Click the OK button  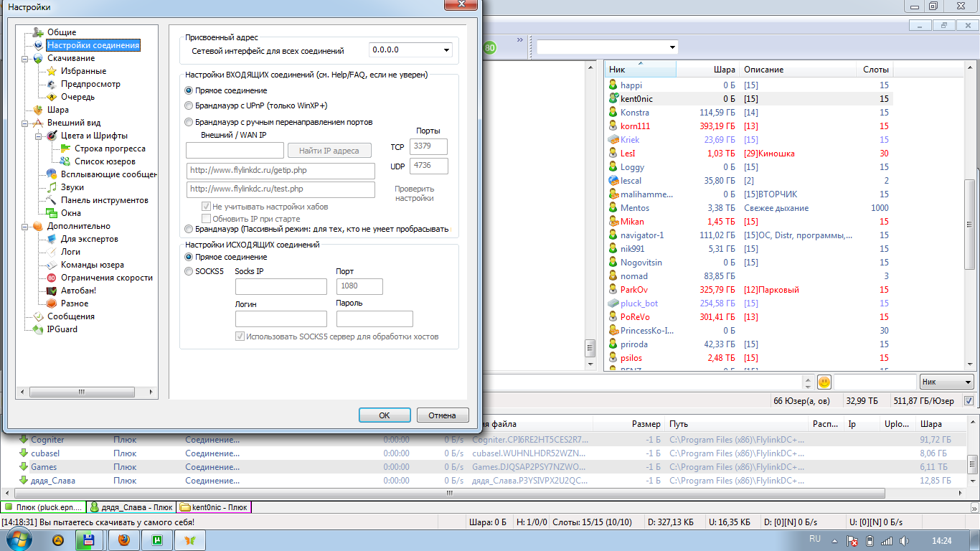click(385, 415)
